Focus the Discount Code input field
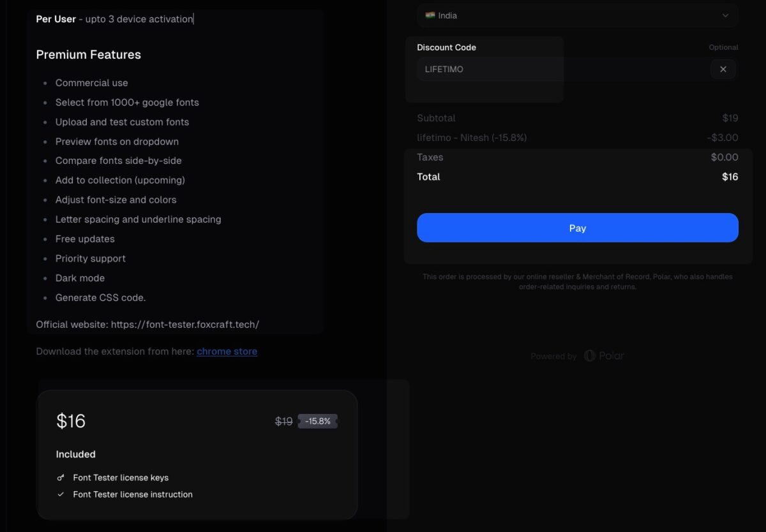Screen dimensions: 766x532 pyautogui.click(x=562, y=70)
